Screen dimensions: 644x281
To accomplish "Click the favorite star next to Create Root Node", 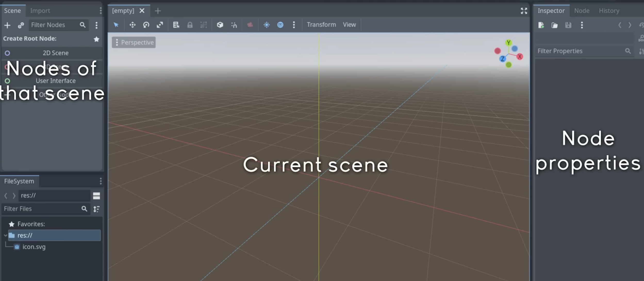I will click(x=96, y=39).
